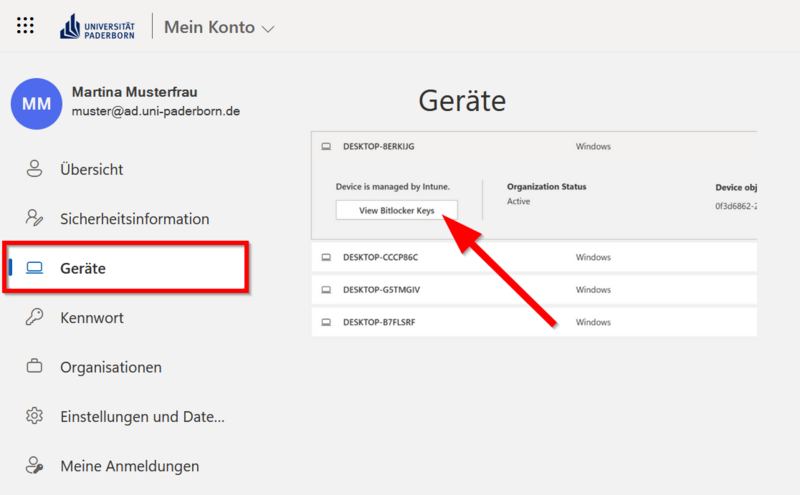This screenshot has width=800, height=495.
Task: Click the Meine Anmeldungen icon
Action: pos(35,465)
